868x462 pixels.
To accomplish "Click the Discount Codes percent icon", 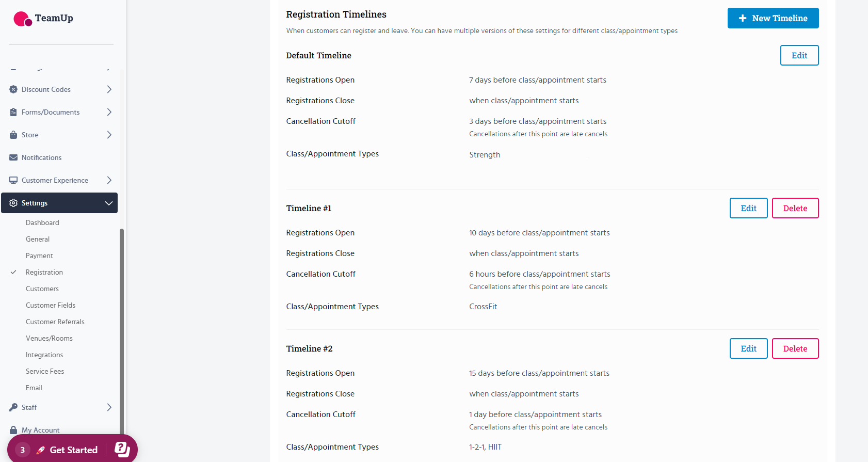I will tap(13, 89).
